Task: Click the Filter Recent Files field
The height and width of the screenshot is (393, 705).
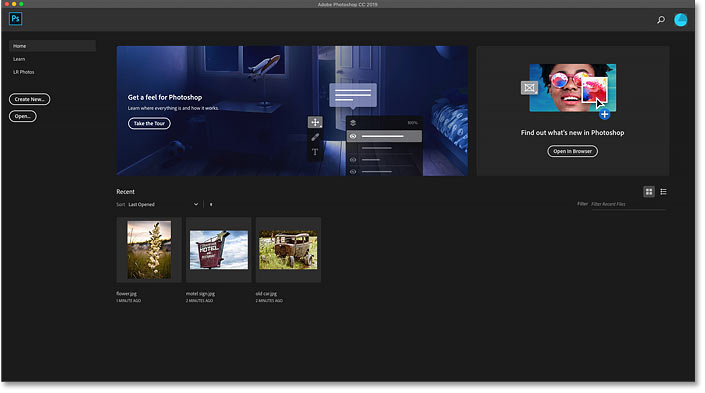Action: (x=629, y=205)
